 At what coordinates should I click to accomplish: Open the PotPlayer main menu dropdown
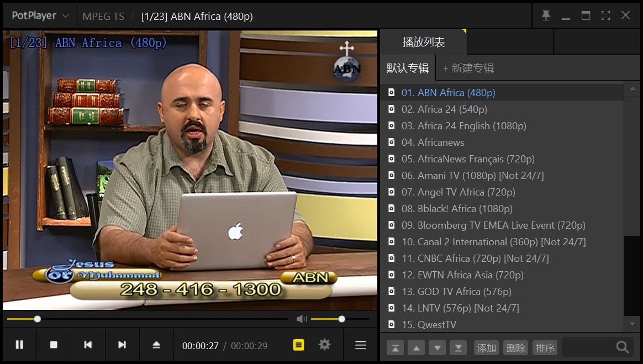pos(40,16)
